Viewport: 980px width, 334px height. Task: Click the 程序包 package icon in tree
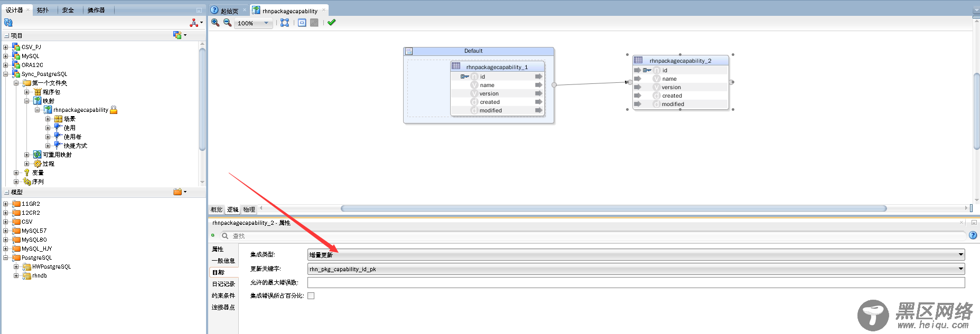click(38, 92)
